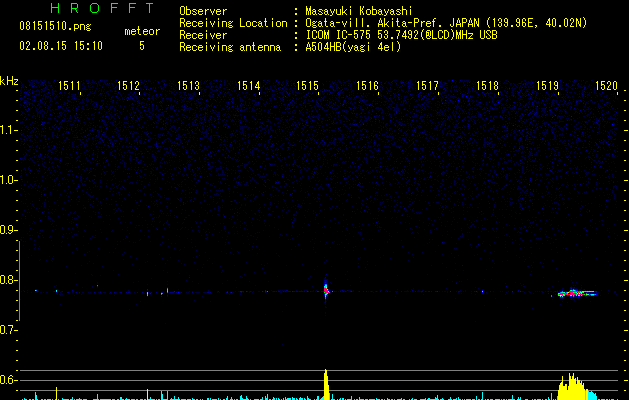The height and width of the screenshot is (400, 629).
Task: Click the 0.7 kHz frequency label
Action: [7, 330]
